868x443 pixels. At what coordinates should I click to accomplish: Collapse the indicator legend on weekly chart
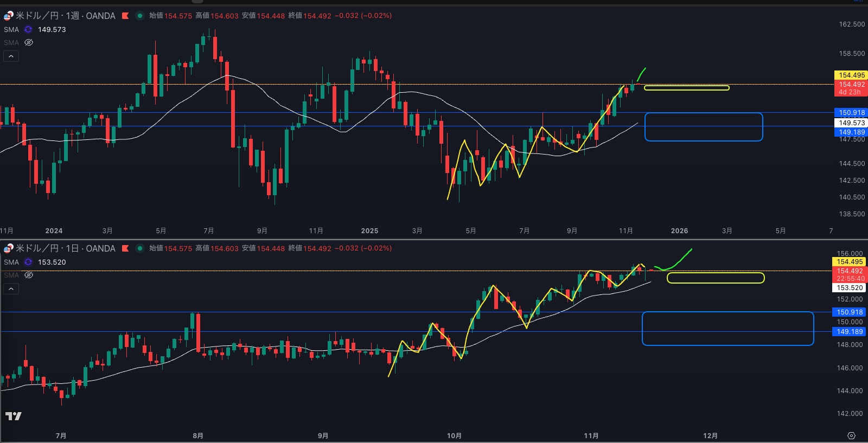11,56
